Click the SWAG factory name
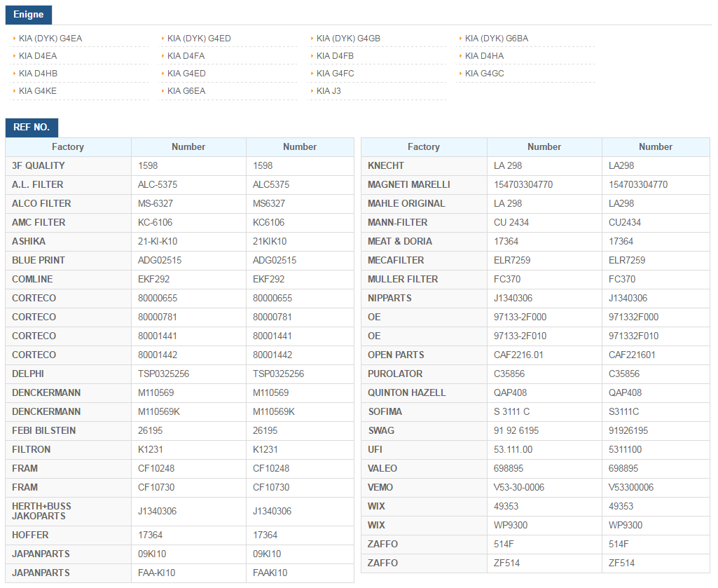 (381, 431)
